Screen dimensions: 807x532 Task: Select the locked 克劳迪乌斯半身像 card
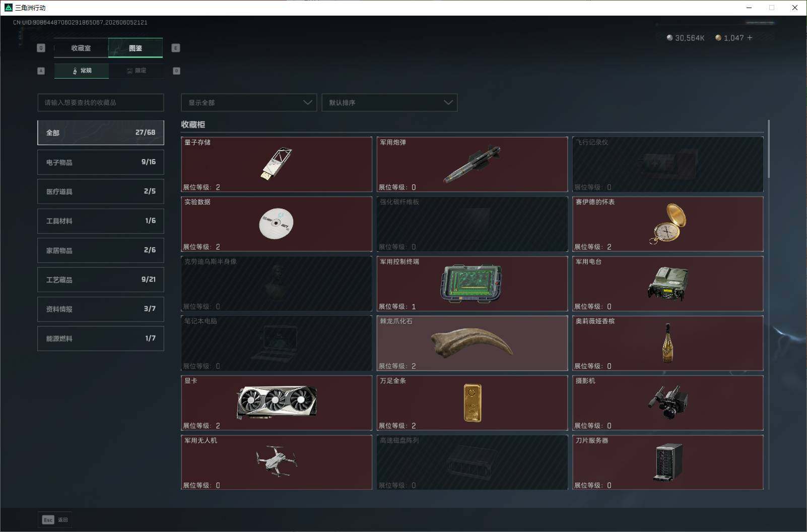(x=277, y=284)
